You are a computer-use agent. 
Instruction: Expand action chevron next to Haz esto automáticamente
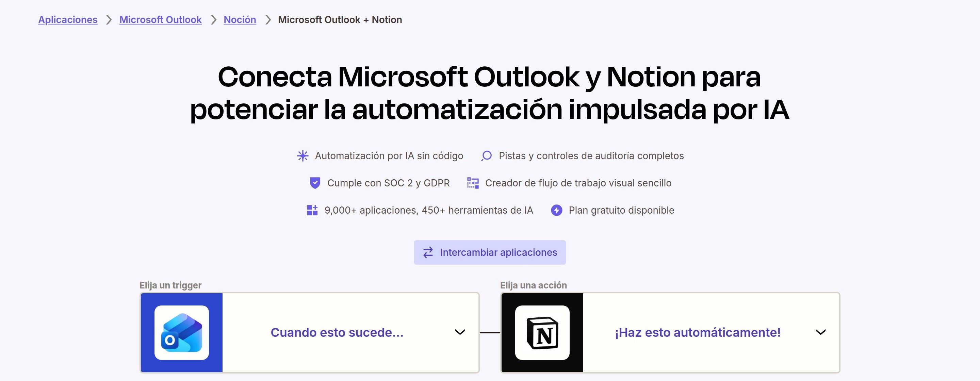821,332
